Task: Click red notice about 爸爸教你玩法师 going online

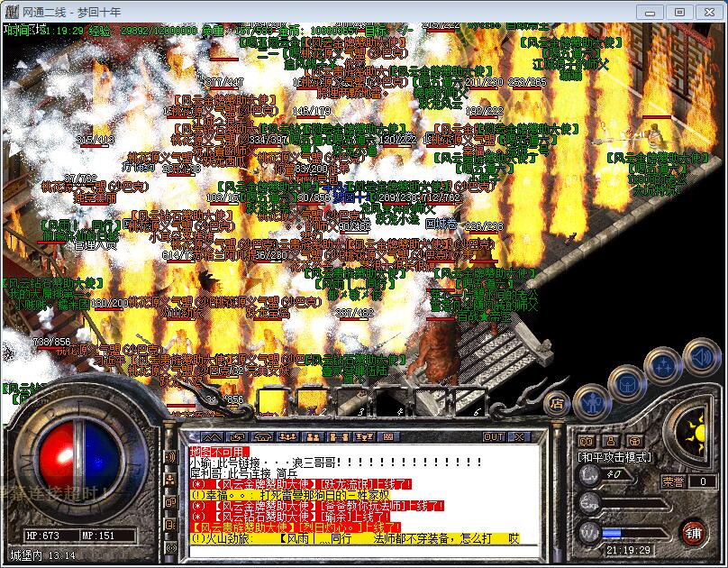Action: tap(317, 506)
